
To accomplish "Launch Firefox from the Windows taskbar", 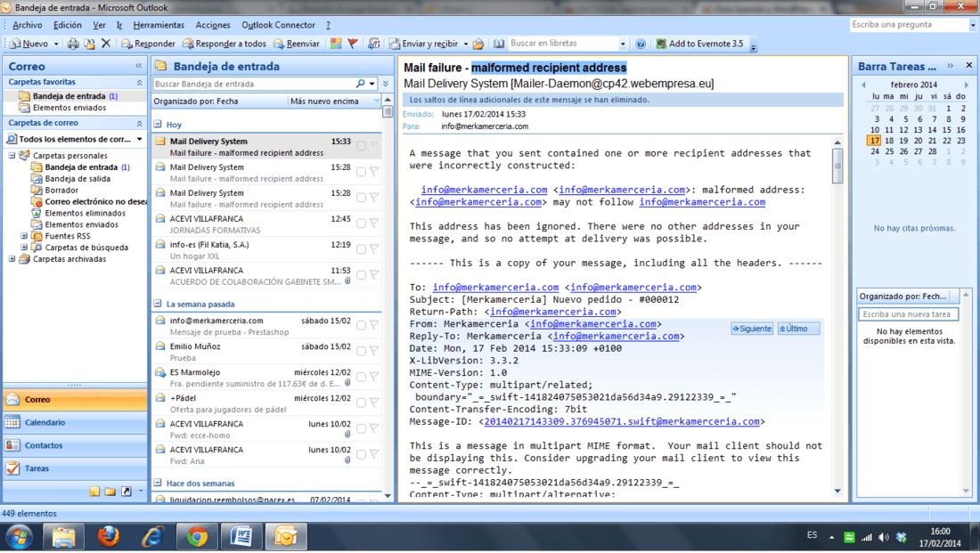I will tap(108, 537).
